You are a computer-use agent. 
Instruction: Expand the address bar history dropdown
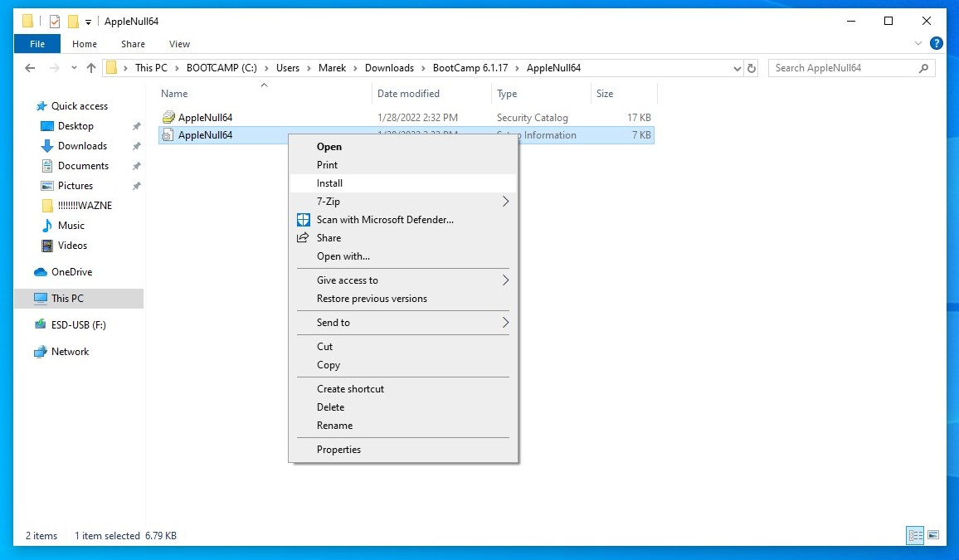coord(737,69)
